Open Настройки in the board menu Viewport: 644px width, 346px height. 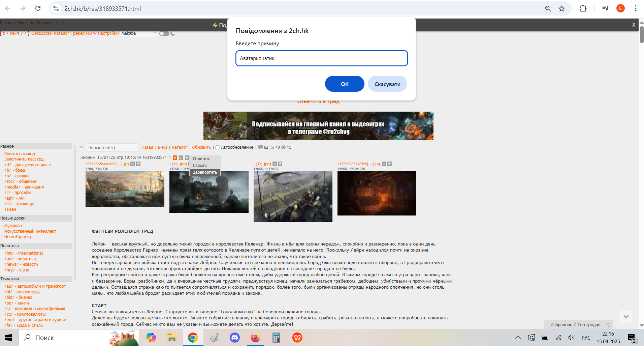108,33
